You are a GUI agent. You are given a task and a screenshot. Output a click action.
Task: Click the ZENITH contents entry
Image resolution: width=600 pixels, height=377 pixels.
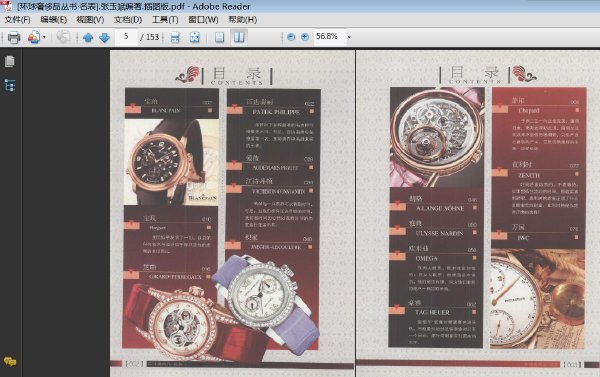(529, 175)
